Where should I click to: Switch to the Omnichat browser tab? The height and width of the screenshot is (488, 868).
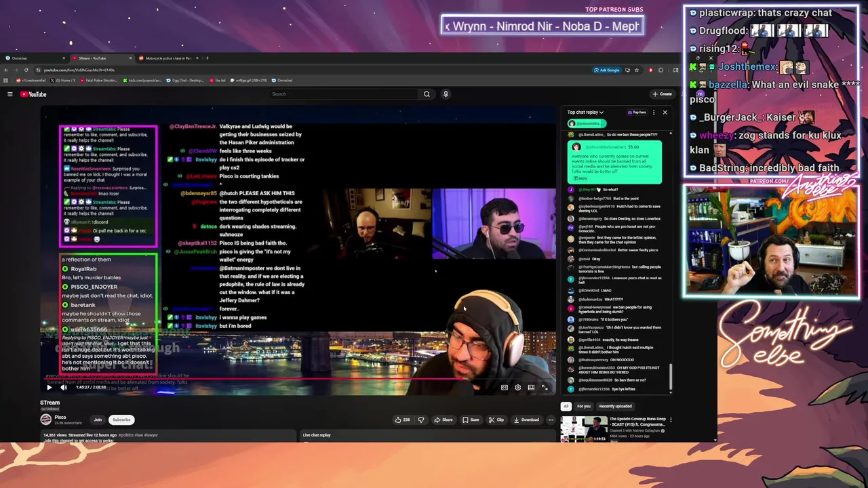point(34,58)
